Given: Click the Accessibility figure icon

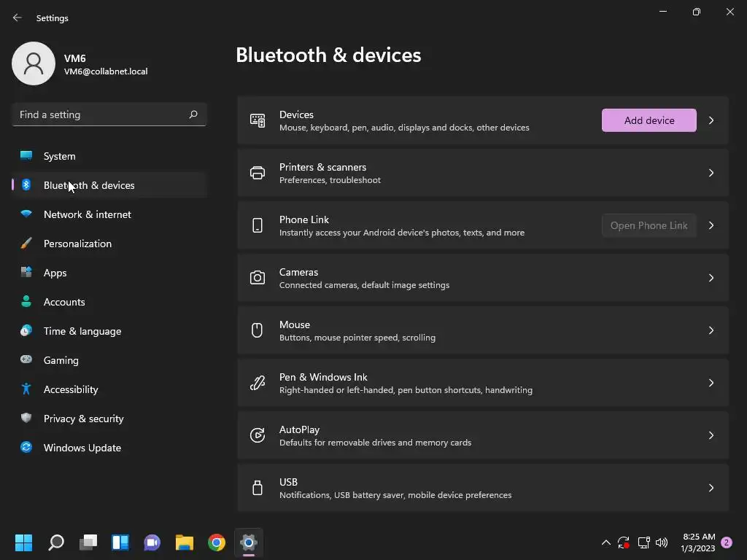Looking at the screenshot, I should pyautogui.click(x=26, y=389).
